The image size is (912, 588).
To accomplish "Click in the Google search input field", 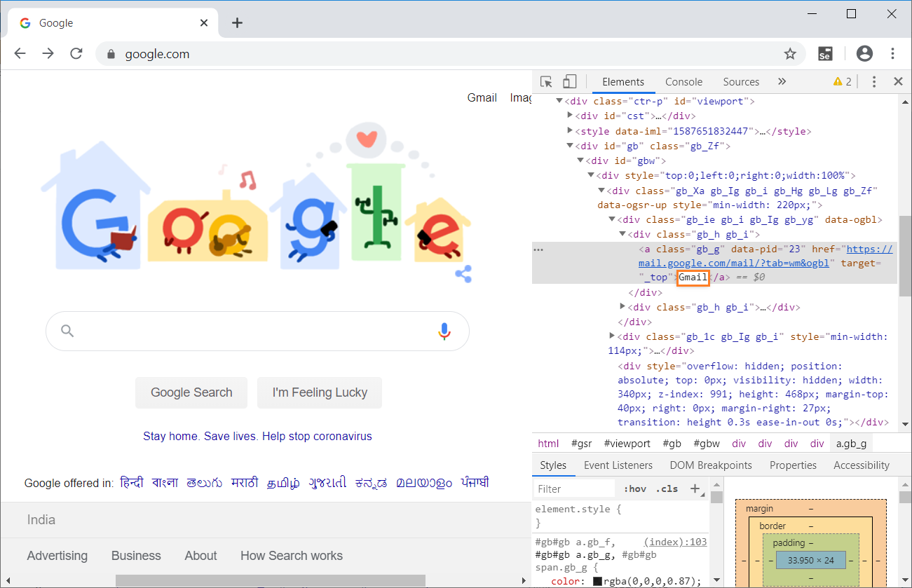I will coord(257,331).
